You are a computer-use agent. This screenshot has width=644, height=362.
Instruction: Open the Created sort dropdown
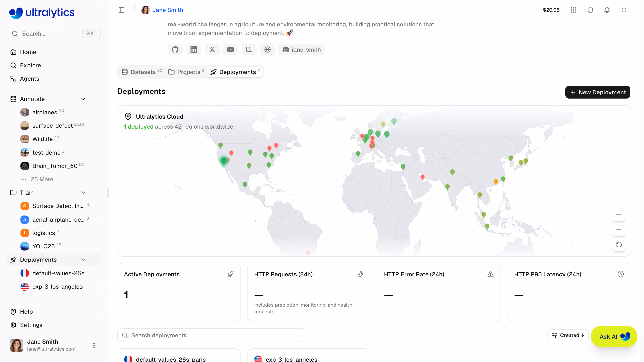[x=568, y=335]
